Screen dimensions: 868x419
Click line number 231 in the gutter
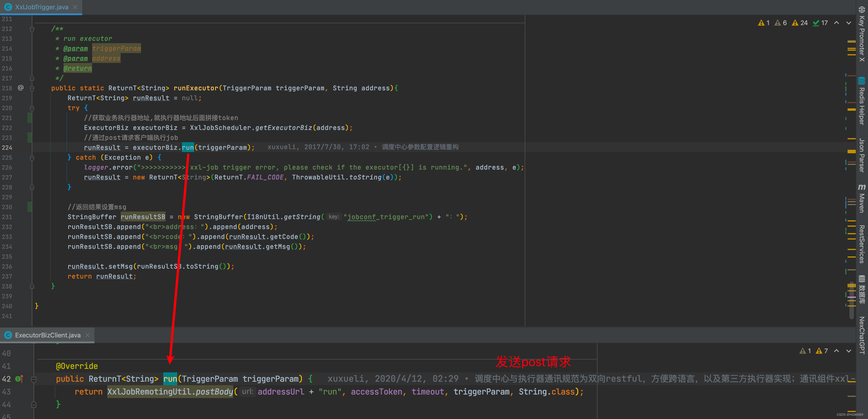coord(7,217)
